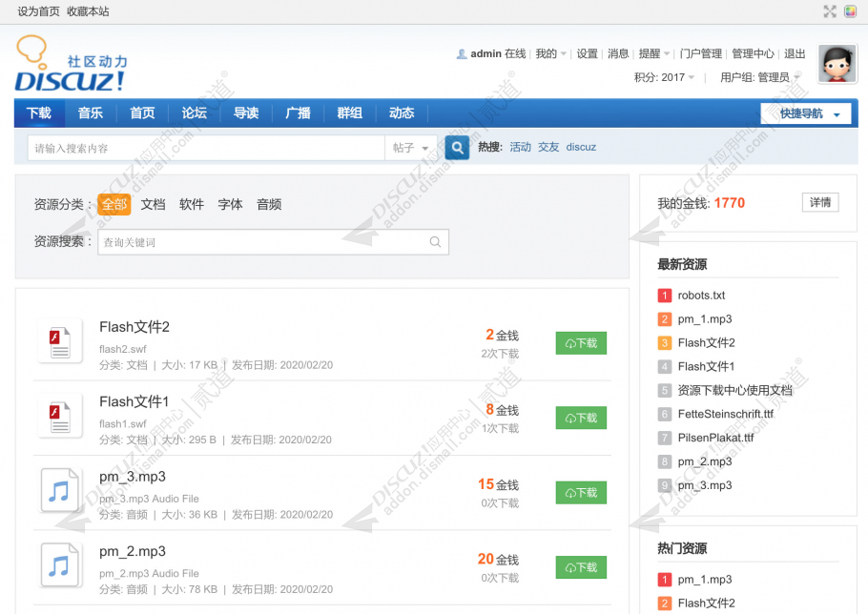Click magnifier icon in resource search box
868x614 pixels.
click(435, 242)
